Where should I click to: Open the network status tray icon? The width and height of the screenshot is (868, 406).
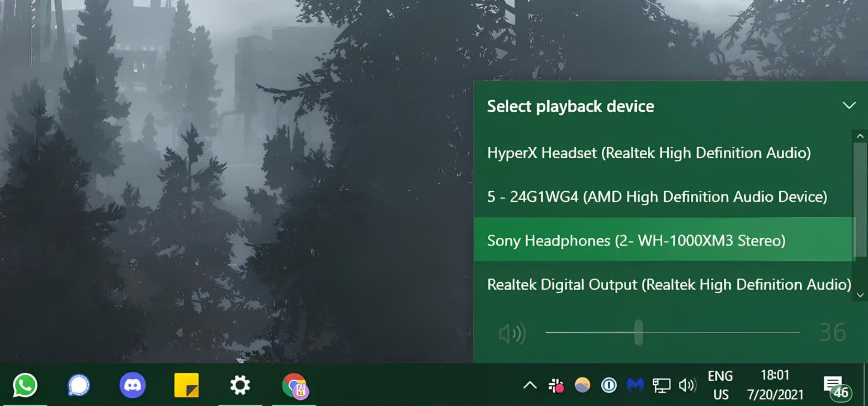pos(661,386)
